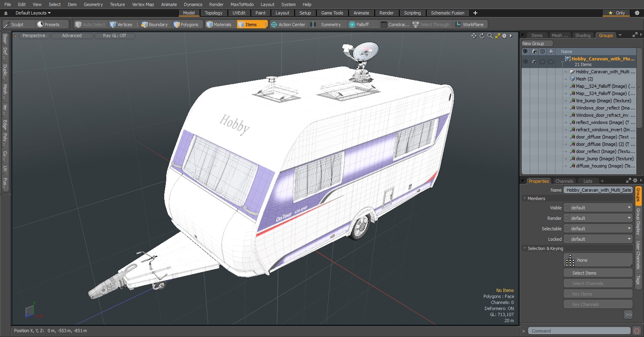Image resolution: width=644 pixels, height=337 pixels.
Task: Click Select Items button
Action: coord(598,273)
